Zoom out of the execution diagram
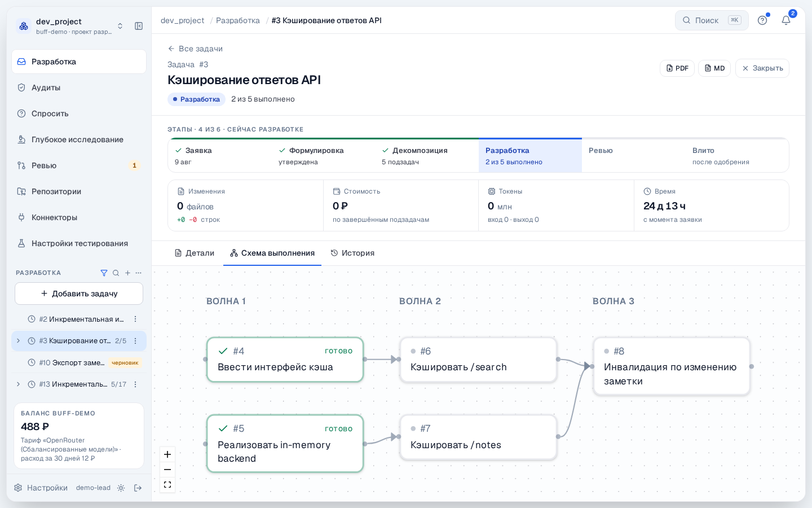The width and height of the screenshot is (812, 508). coord(167,470)
